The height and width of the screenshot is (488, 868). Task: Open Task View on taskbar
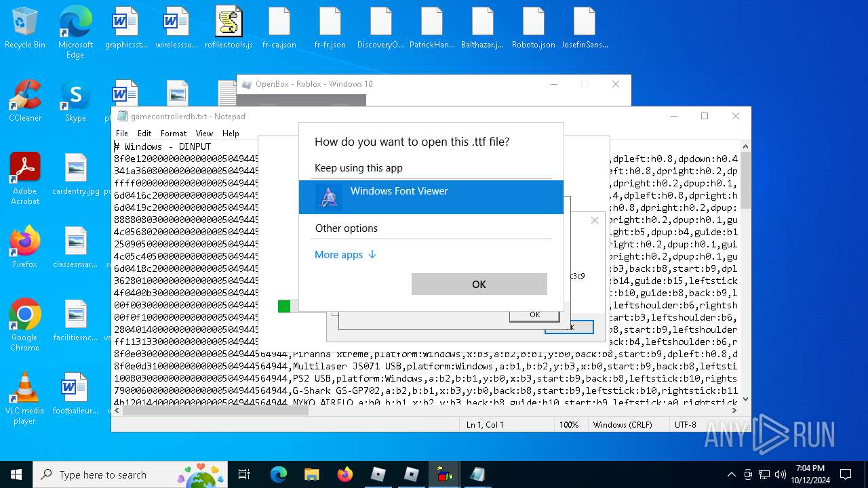(x=244, y=474)
